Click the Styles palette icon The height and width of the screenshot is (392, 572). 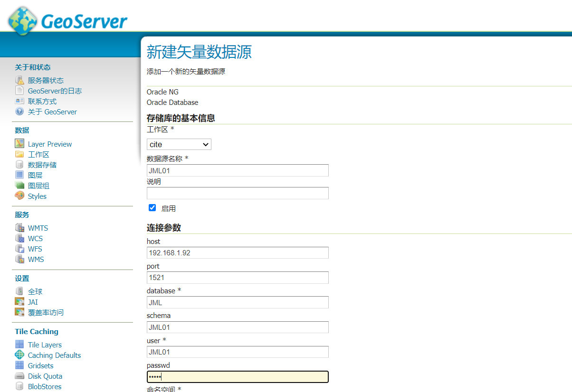(19, 196)
